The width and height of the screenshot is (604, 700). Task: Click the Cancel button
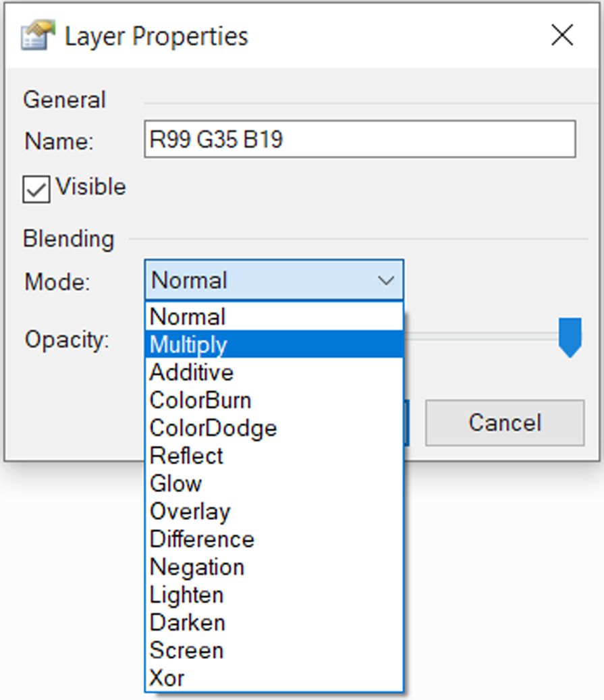[504, 423]
